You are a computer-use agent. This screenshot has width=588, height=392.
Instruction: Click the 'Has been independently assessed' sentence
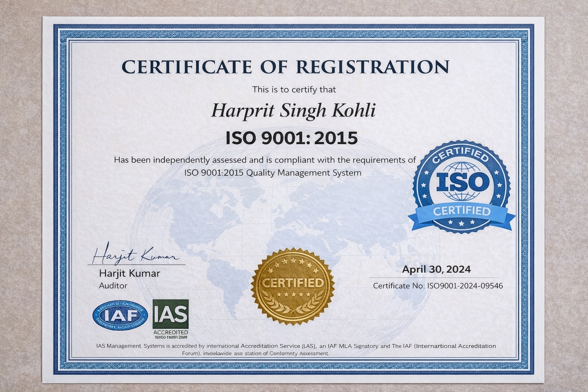[265, 160]
